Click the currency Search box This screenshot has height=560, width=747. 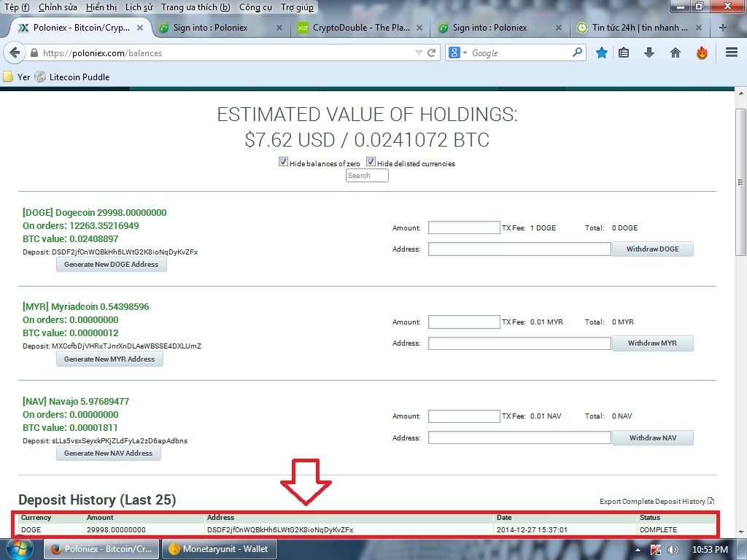coord(367,175)
